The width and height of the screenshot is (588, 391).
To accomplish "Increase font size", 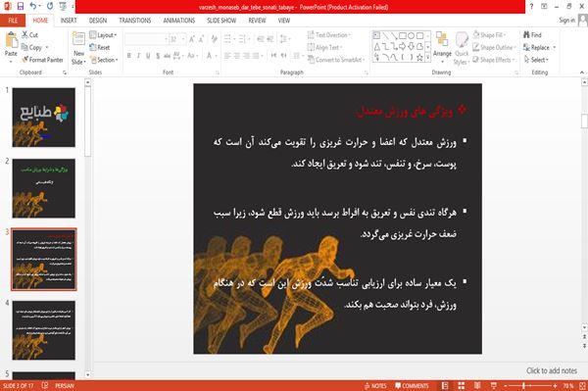I will 192,39.
